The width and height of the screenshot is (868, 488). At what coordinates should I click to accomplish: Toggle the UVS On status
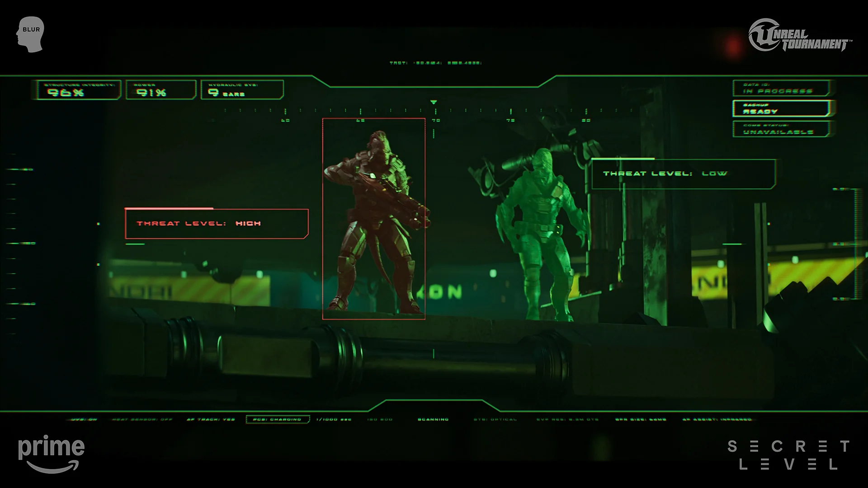pos(84,420)
